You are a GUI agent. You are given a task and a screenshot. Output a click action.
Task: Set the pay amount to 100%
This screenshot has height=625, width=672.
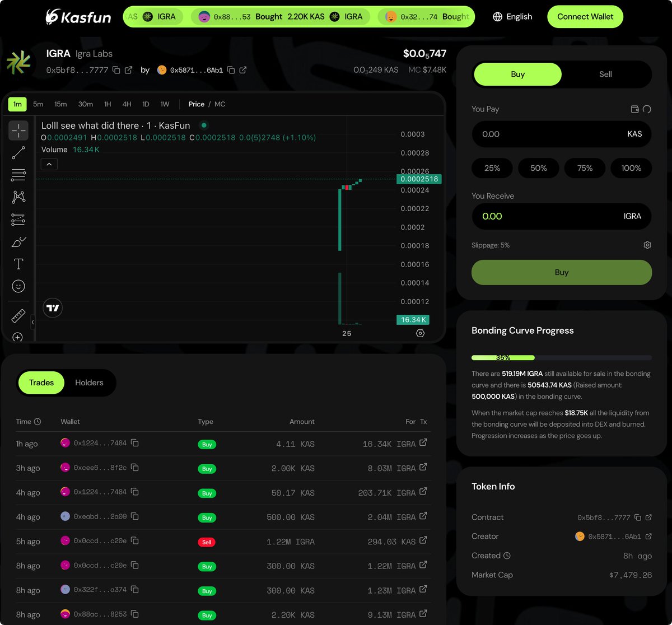631,168
